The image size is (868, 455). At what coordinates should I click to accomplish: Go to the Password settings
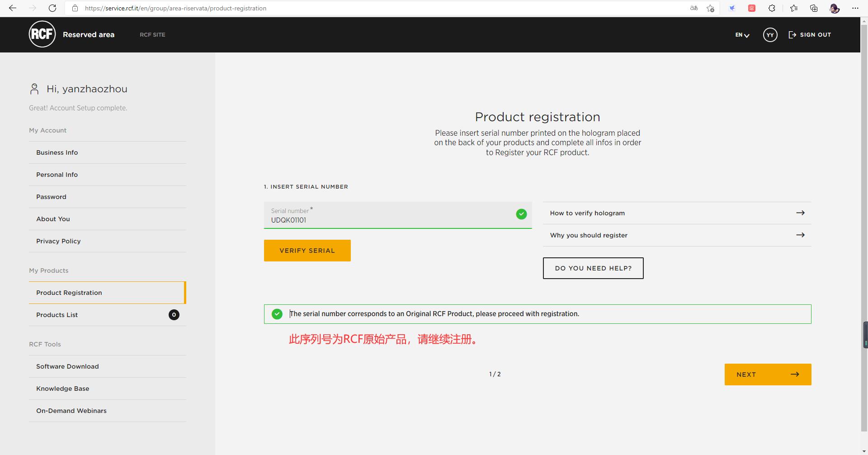pos(108,197)
